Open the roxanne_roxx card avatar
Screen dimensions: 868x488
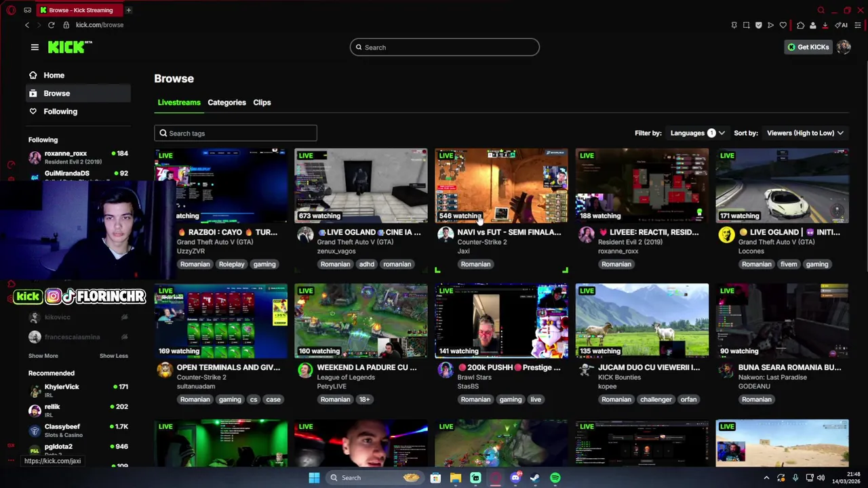coord(586,235)
